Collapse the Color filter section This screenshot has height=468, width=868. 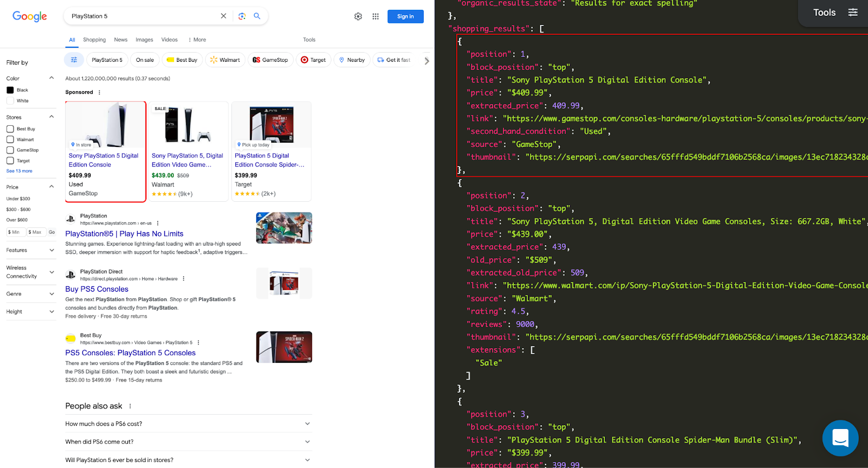click(x=52, y=78)
